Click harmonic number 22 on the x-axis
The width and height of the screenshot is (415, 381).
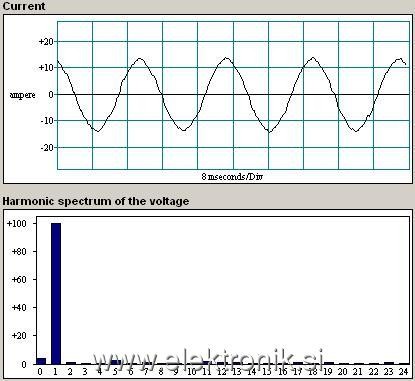coord(373,371)
